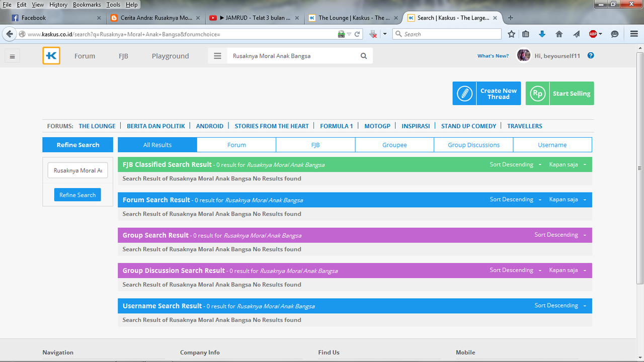
Task: Click the Refine Search button
Action: coord(77,195)
